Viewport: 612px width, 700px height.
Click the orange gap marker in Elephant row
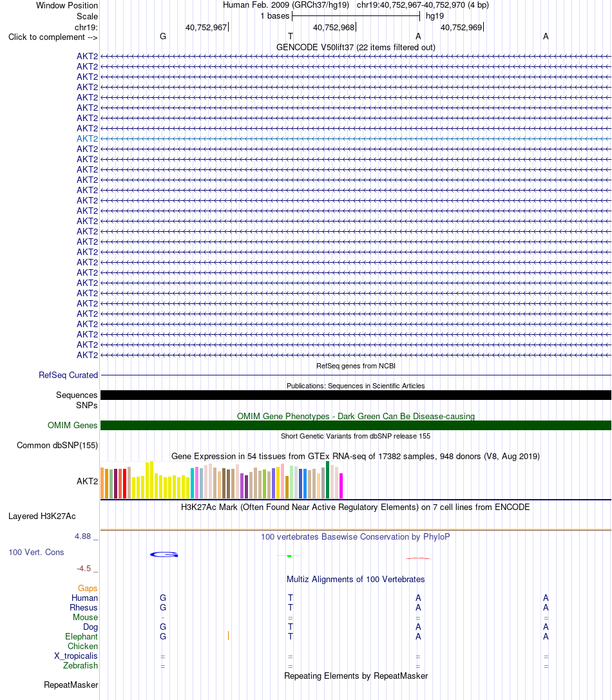point(228,636)
